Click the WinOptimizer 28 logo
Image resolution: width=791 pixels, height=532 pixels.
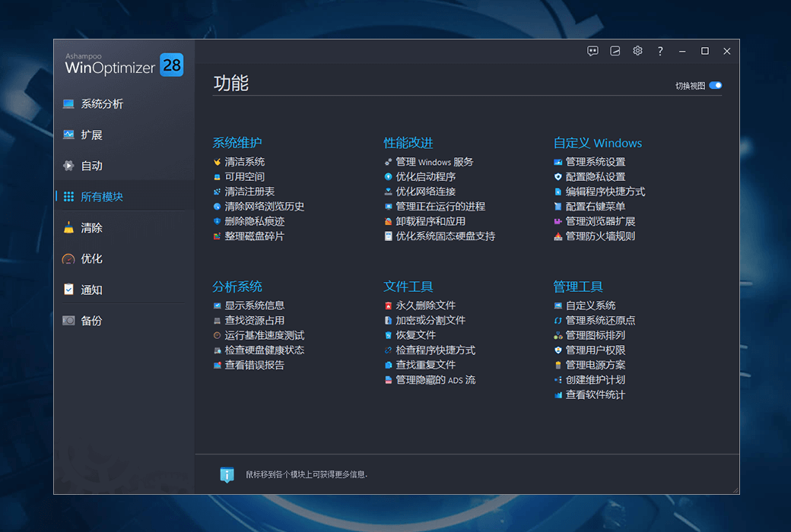[x=124, y=65]
